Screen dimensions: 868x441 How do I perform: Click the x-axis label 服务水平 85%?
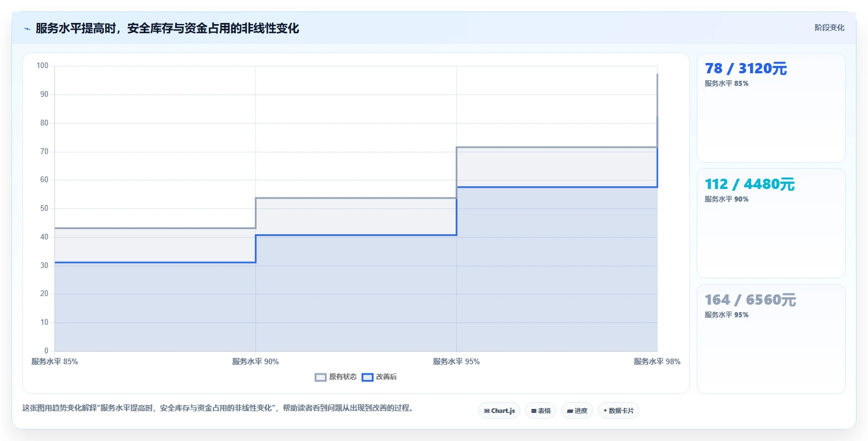(x=54, y=362)
